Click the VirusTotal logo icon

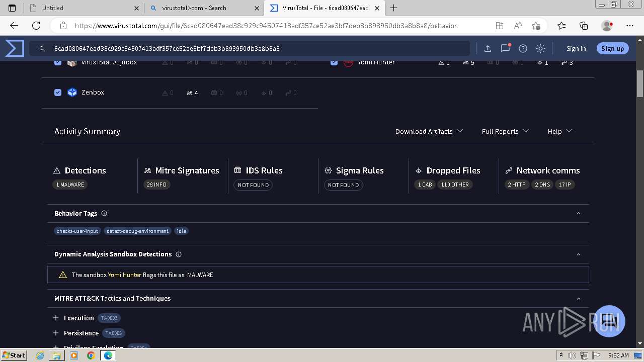[15, 48]
